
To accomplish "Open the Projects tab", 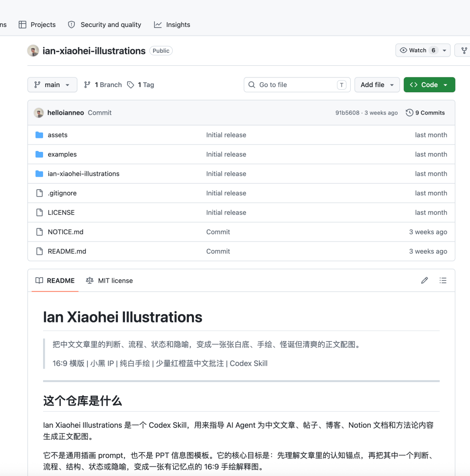I will [x=37, y=25].
